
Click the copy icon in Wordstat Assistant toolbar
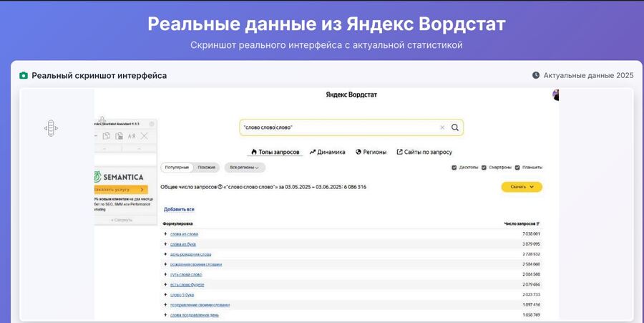107,136
